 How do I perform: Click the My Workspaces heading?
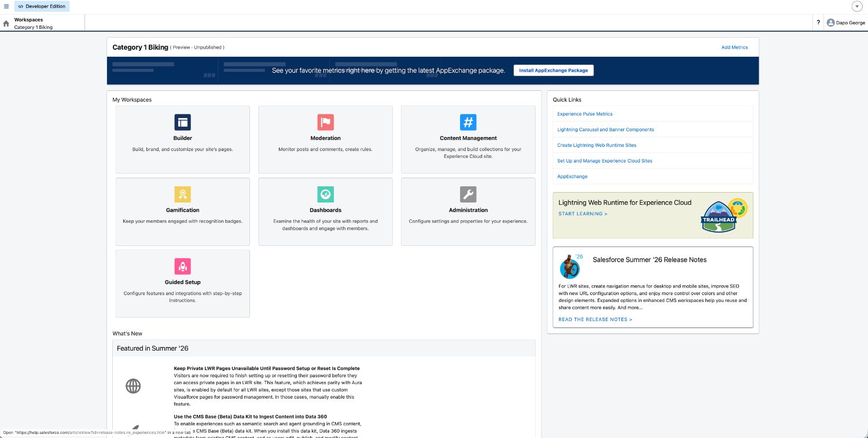[x=132, y=100]
